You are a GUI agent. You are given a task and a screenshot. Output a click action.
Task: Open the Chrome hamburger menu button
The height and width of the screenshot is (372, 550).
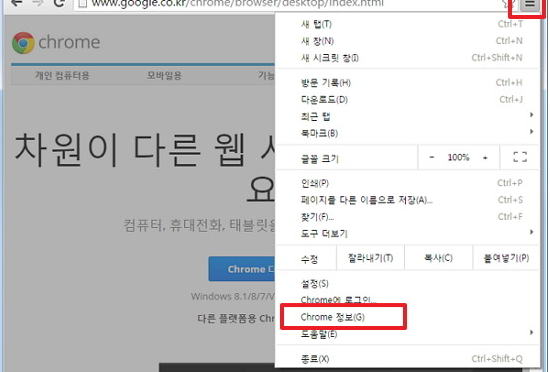click(530, 4)
